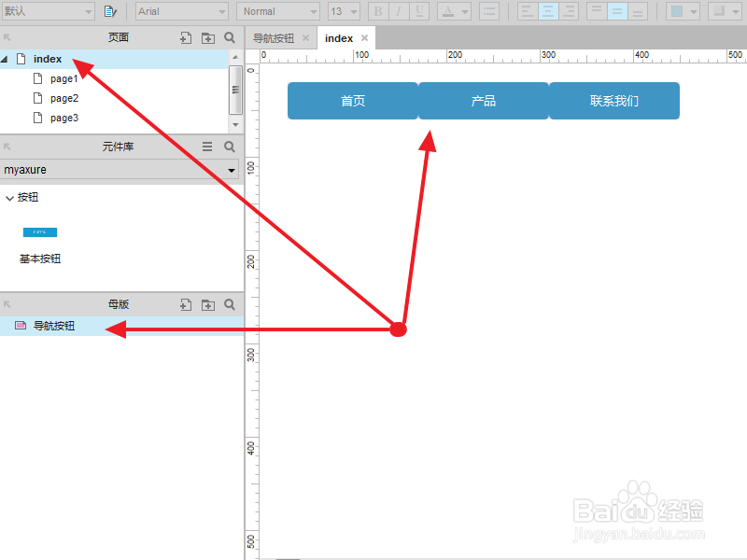Search masters in 母版 panel
747x560 pixels.
tap(230, 305)
